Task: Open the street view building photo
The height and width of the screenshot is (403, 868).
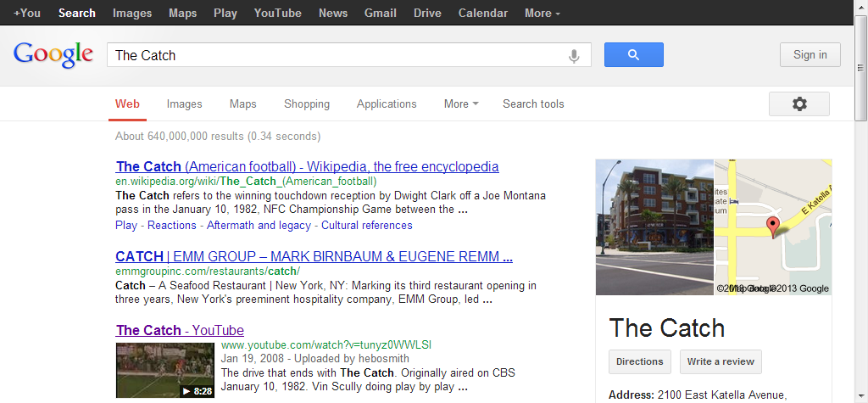Action: point(655,227)
